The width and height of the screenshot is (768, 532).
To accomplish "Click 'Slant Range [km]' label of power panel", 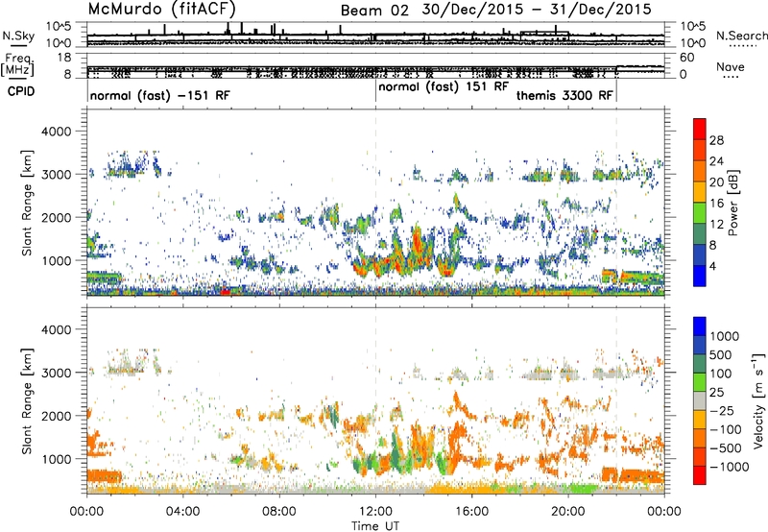I will (x=27, y=203).
